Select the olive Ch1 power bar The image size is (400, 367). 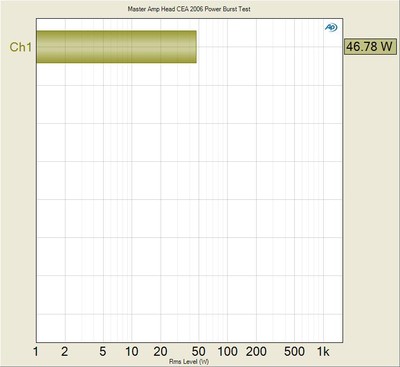(116, 47)
